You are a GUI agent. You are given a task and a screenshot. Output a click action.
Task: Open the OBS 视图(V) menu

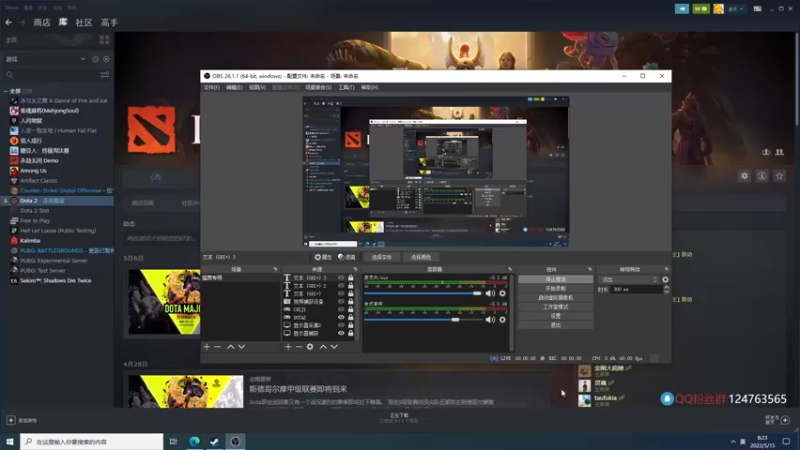[257, 87]
